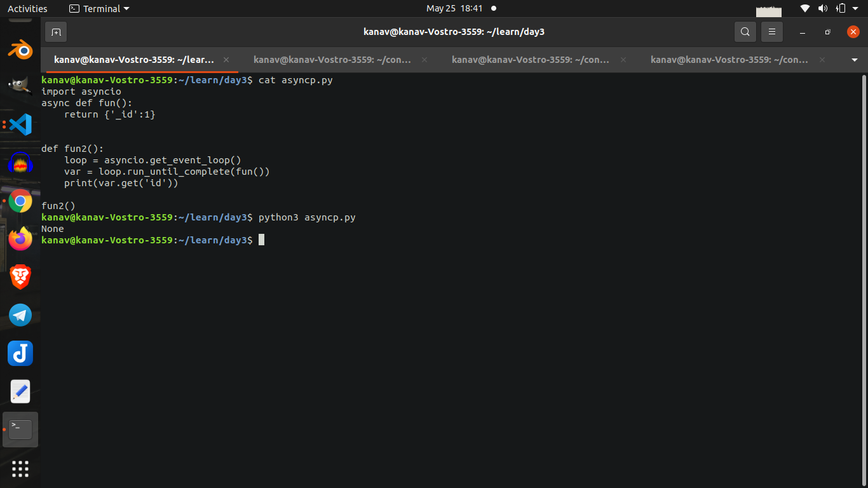Show all applications grid
The height and width of the screenshot is (488, 868).
[x=20, y=469]
